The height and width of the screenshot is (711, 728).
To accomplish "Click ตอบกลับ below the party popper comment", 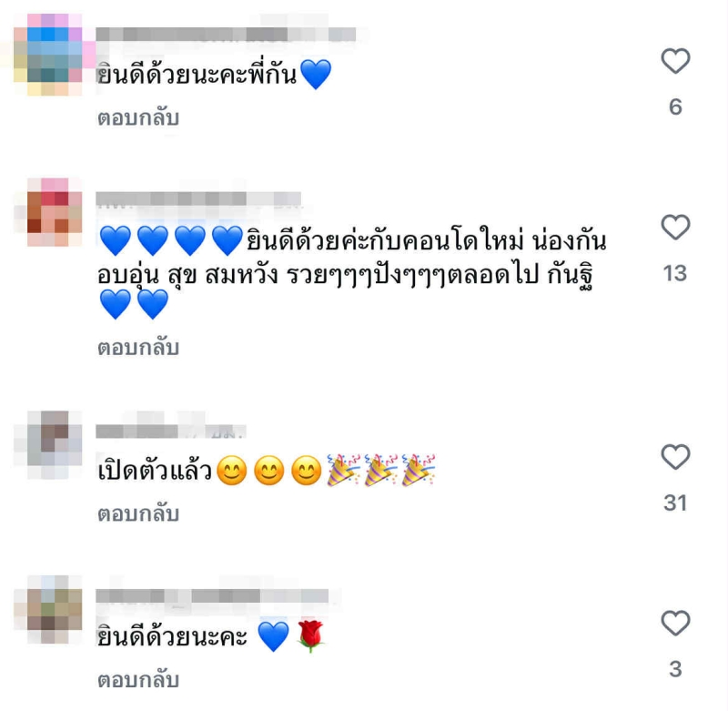I will [x=138, y=513].
